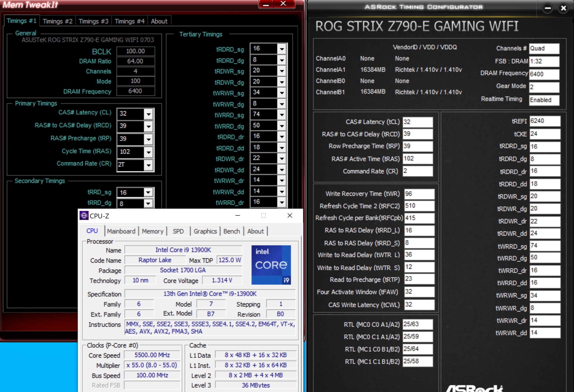Open the Memory tab in CPU-Z

[152, 231]
